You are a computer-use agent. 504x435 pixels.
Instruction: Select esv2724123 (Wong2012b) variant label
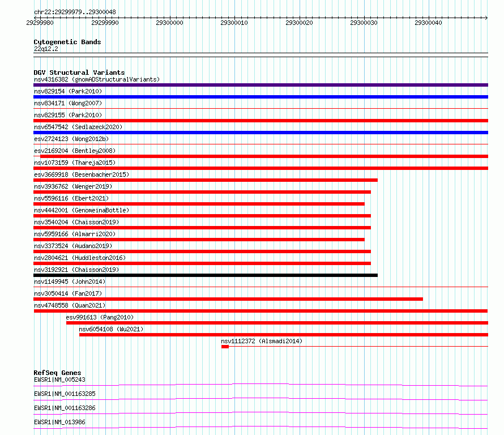(71, 139)
